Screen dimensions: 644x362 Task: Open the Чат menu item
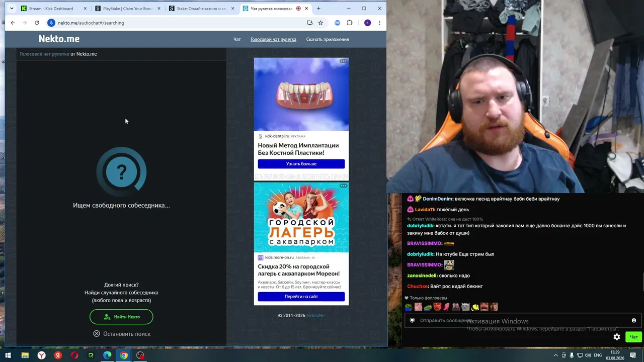coord(237,39)
